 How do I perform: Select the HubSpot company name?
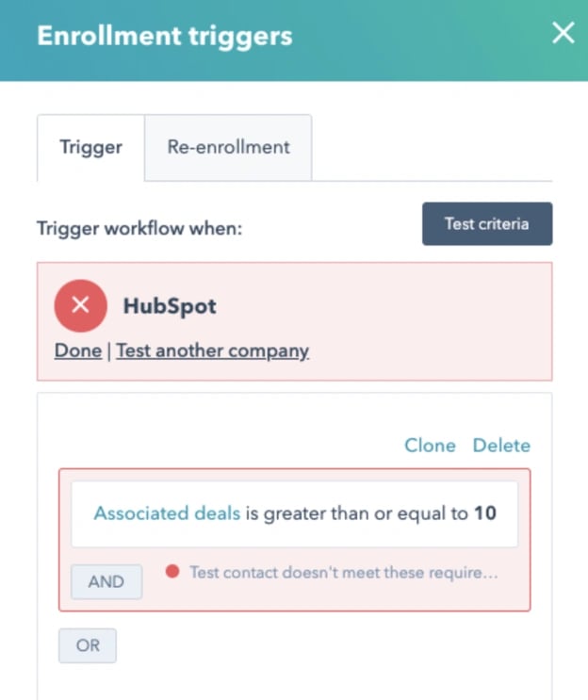(x=170, y=306)
